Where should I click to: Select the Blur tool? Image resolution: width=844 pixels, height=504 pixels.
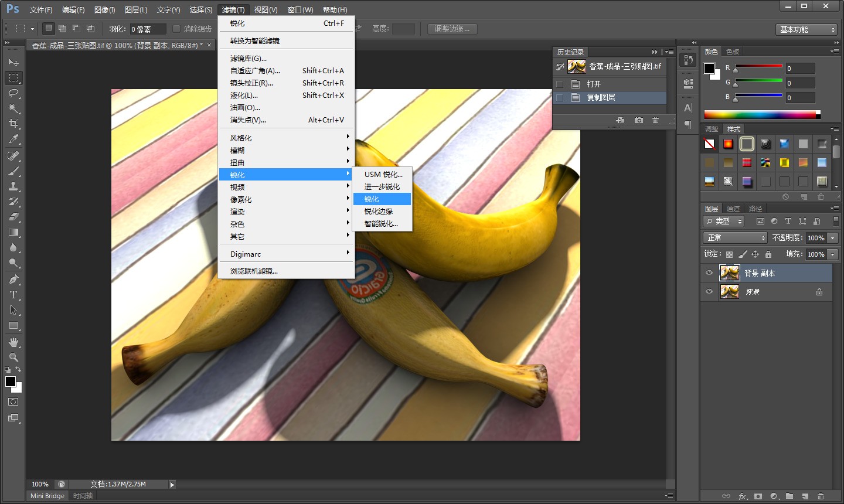click(13, 247)
